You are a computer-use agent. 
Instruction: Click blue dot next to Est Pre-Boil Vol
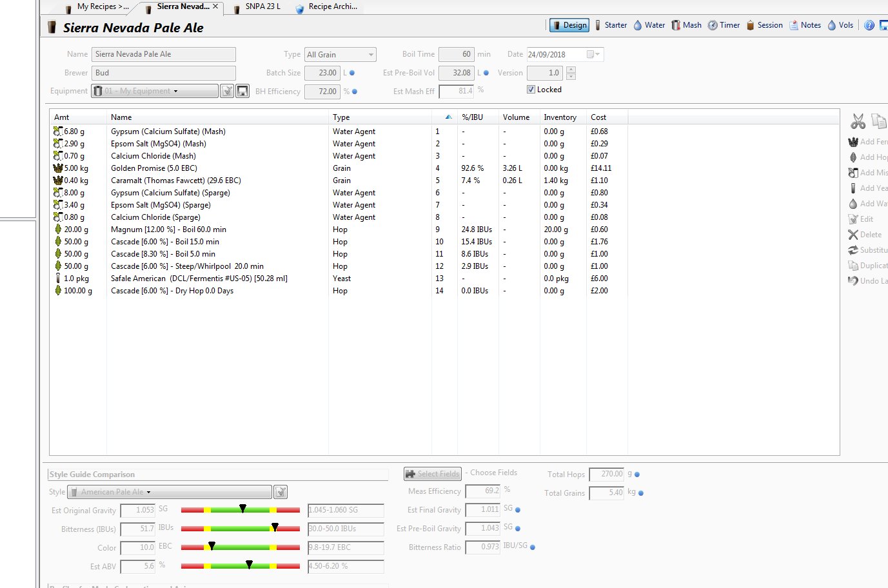click(x=486, y=73)
